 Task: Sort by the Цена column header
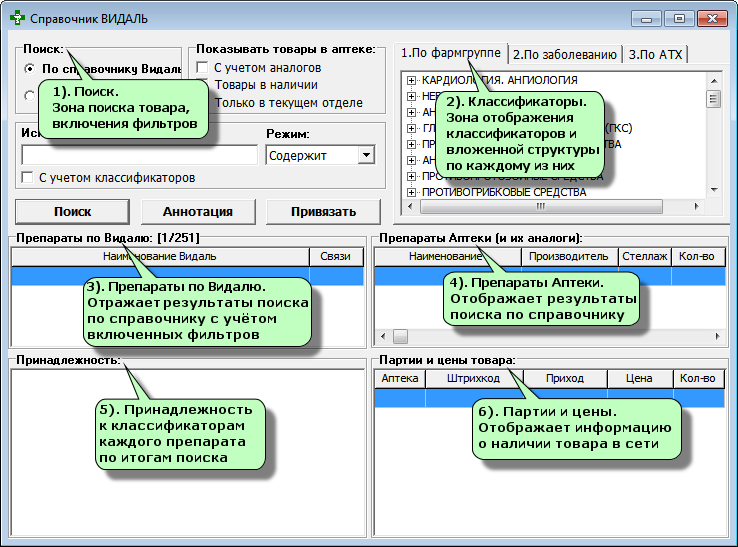point(640,378)
